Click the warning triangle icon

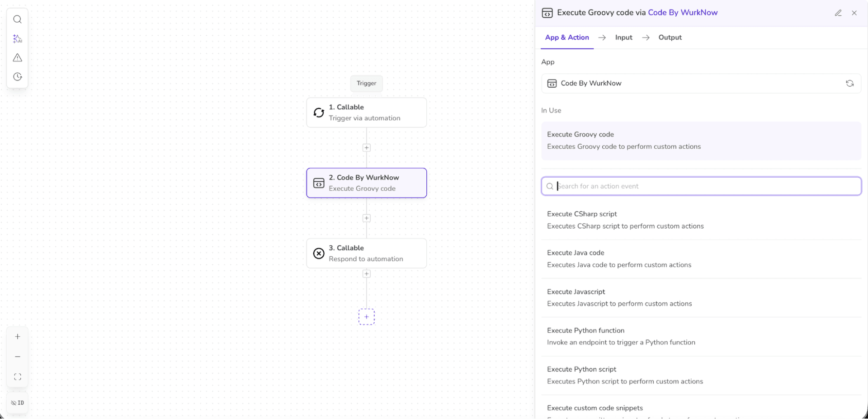pos(17,58)
